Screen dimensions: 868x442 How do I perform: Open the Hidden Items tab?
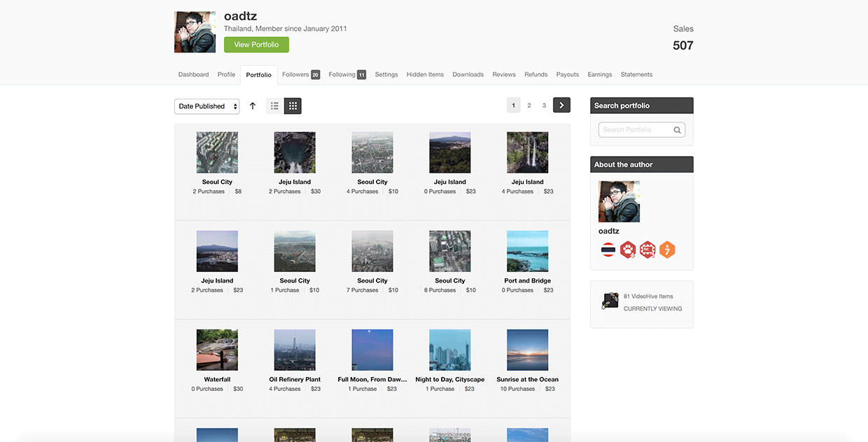[425, 74]
